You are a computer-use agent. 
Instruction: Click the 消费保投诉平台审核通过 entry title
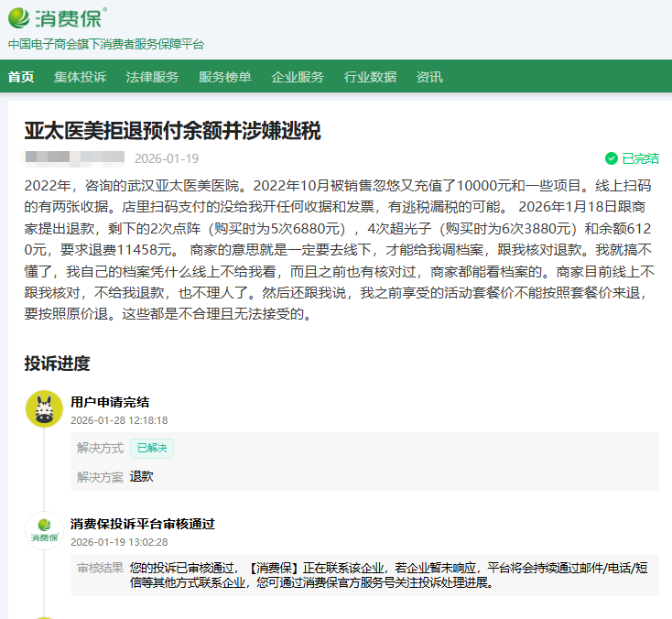pyautogui.click(x=142, y=524)
